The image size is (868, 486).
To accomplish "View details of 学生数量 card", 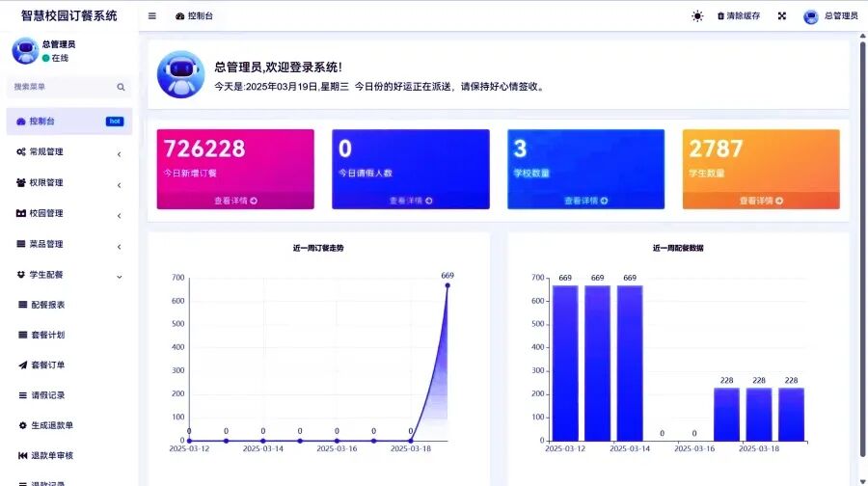I will [x=761, y=201].
